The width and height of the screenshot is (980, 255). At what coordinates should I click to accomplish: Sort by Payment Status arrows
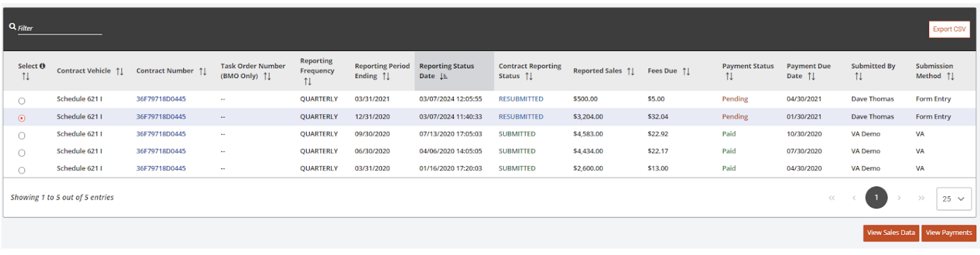tap(729, 76)
